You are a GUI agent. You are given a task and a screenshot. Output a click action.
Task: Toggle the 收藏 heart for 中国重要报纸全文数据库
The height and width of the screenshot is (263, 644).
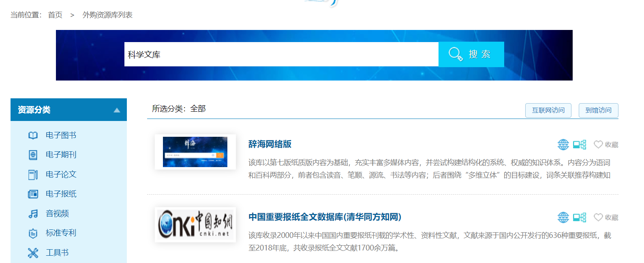[598, 217]
